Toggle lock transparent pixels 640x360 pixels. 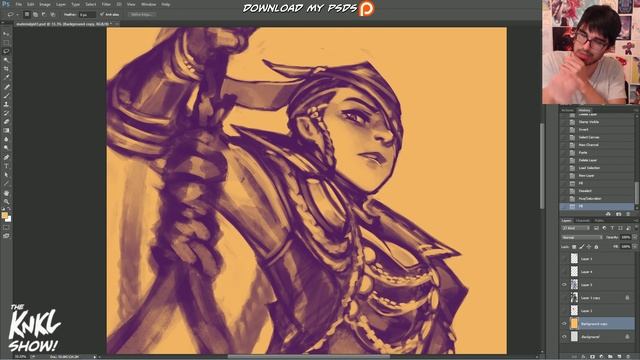pos(574,247)
